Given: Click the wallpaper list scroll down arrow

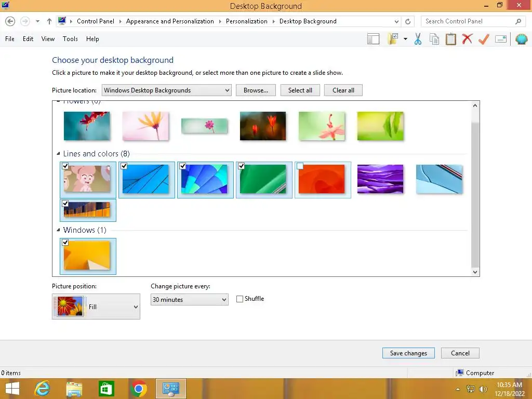Looking at the screenshot, I should click(x=475, y=272).
